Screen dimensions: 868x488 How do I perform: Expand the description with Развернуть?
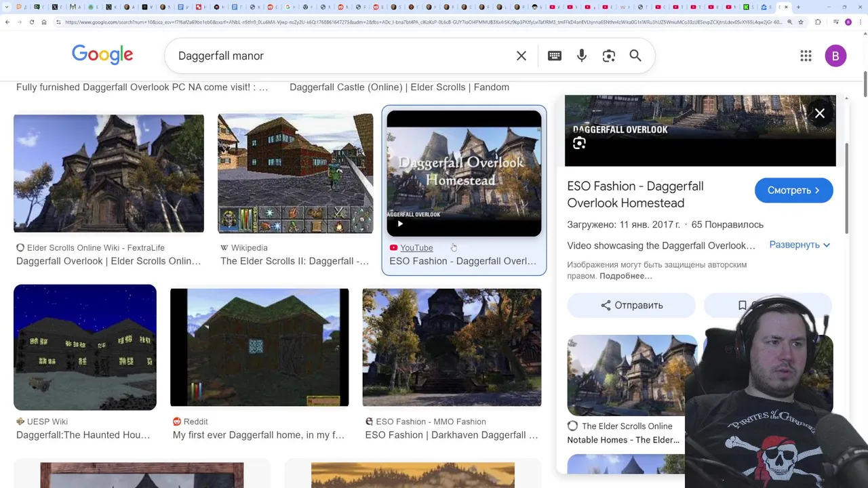(x=800, y=245)
